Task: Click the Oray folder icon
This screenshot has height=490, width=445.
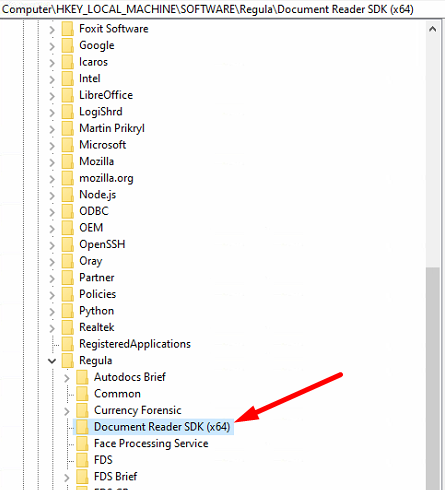Action: click(68, 261)
